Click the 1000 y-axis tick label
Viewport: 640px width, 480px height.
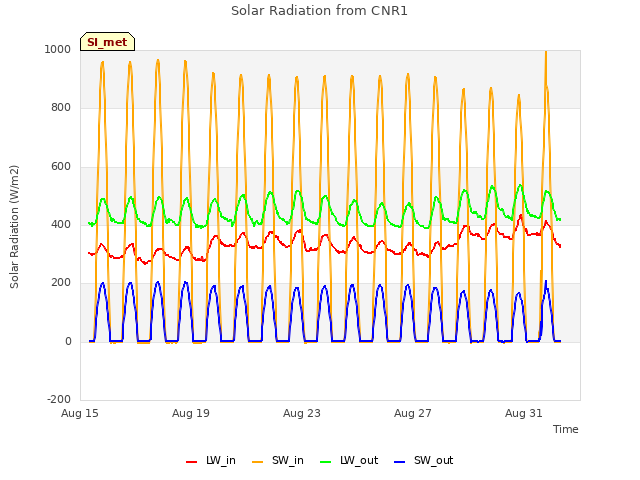tap(58, 50)
